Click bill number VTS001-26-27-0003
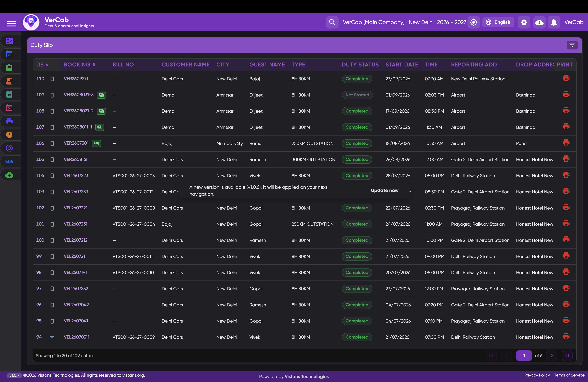Image resolution: width=588 pixels, height=382 pixels. (133, 176)
